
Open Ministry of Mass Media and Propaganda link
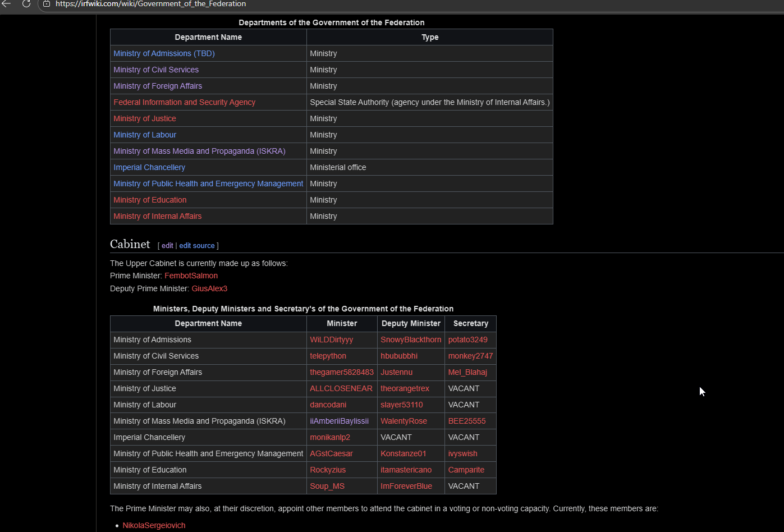coord(199,151)
